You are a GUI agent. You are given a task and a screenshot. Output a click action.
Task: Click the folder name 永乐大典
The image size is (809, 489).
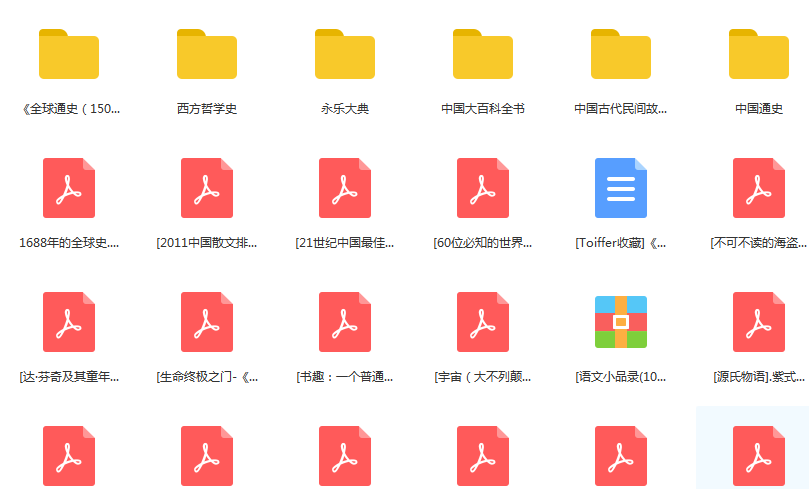(345, 109)
